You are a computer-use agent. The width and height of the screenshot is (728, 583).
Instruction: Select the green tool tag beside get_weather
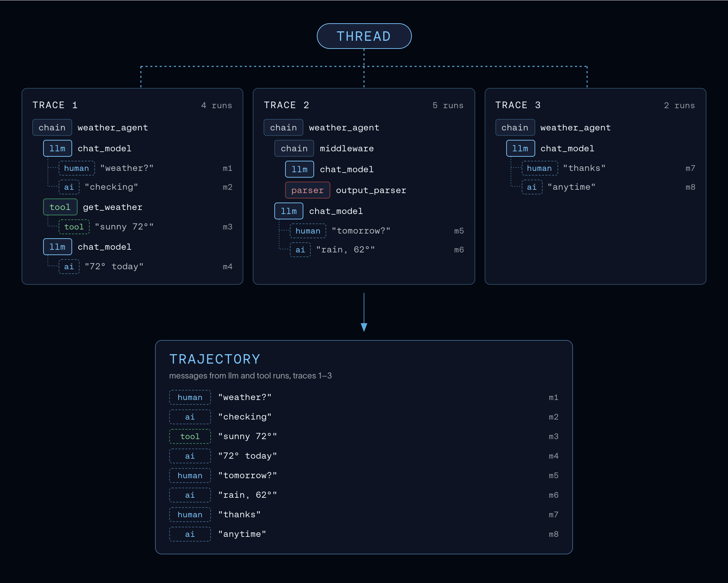click(x=60, y=207)
